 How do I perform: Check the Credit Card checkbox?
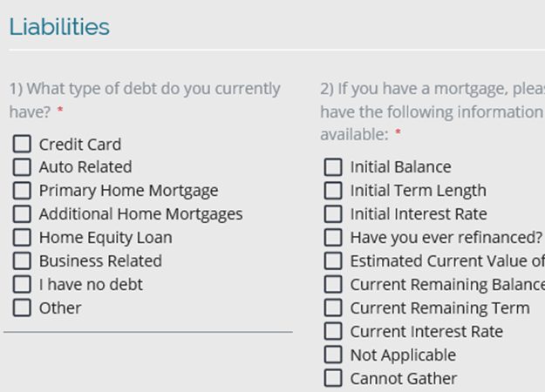(x=22, y=144)
